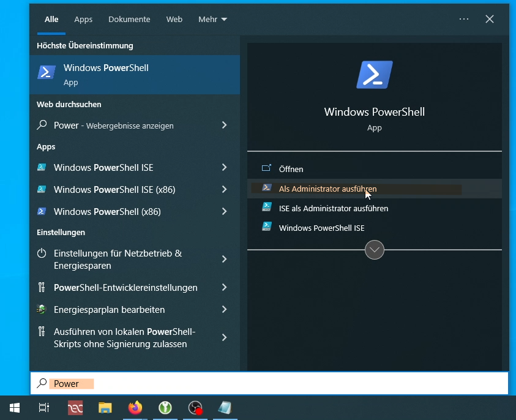Open Task View on the taskbar

pos(44,408)
